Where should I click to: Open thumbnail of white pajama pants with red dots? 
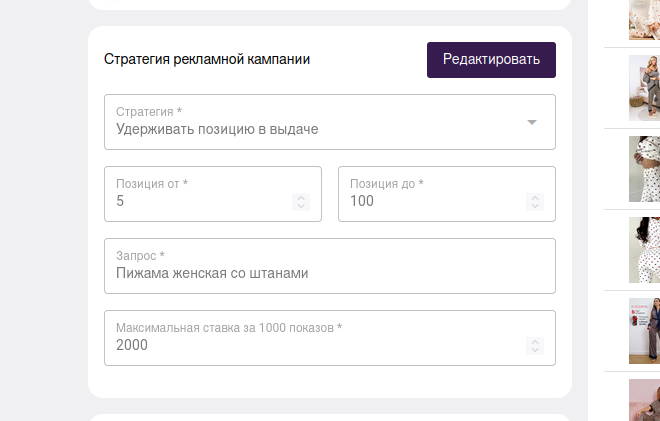point(644,250)
